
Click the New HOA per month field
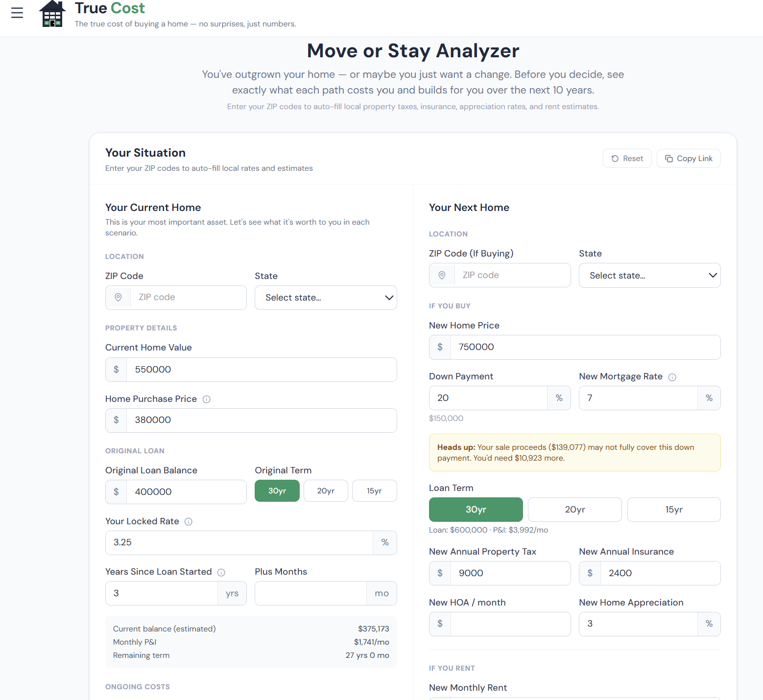[510, 624]
